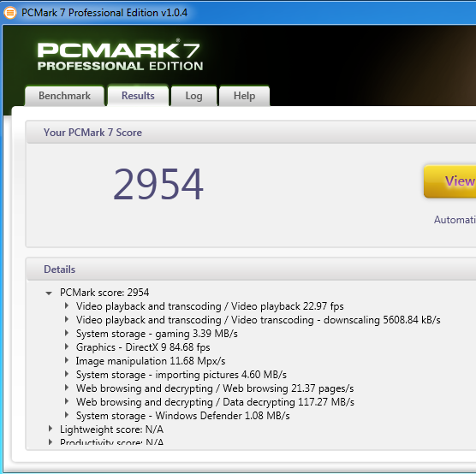Switch to the Results tab

[x=138, y=96]
